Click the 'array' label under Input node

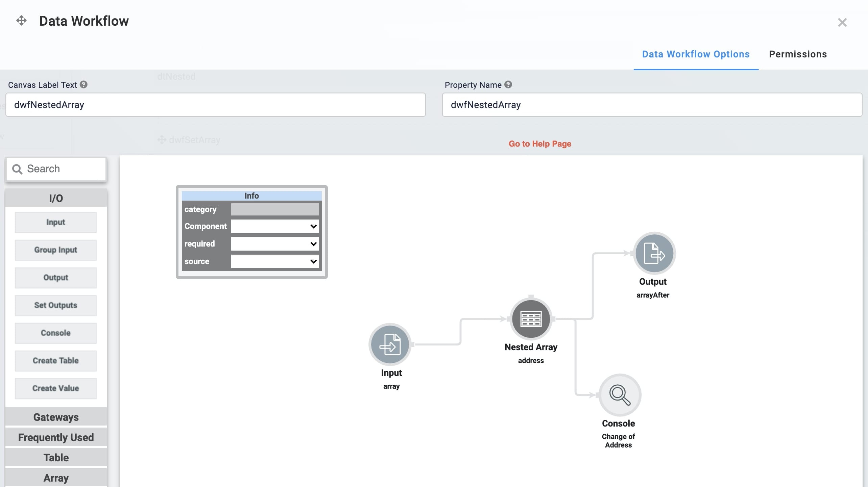[x=391, y=386]
